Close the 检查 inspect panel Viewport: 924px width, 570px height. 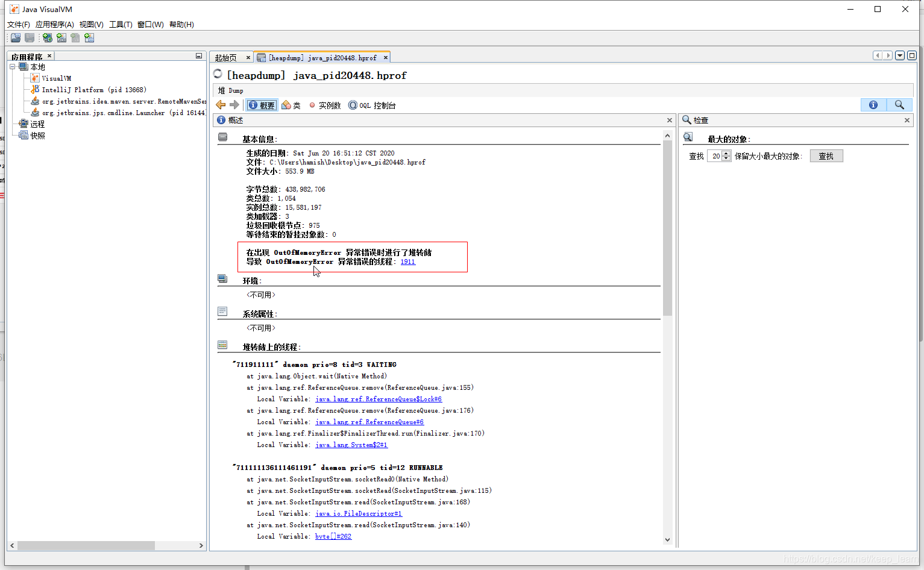(907, 120)
